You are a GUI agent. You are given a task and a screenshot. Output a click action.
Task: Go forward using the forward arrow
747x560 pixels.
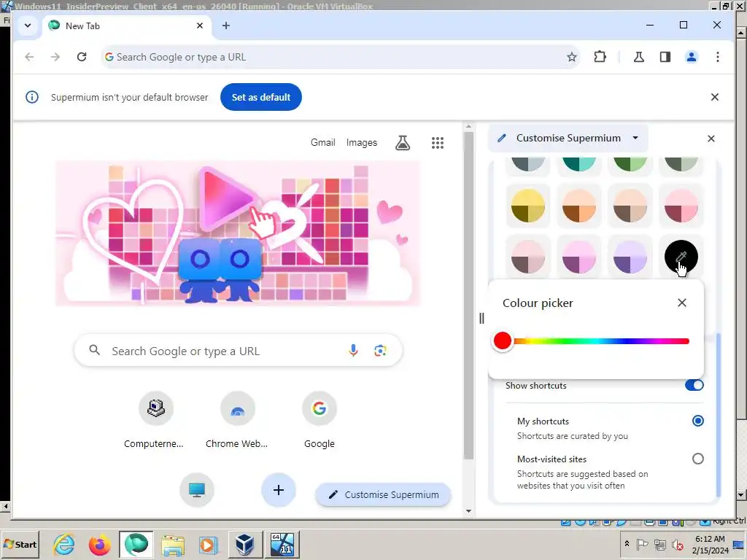click(55, 57)
